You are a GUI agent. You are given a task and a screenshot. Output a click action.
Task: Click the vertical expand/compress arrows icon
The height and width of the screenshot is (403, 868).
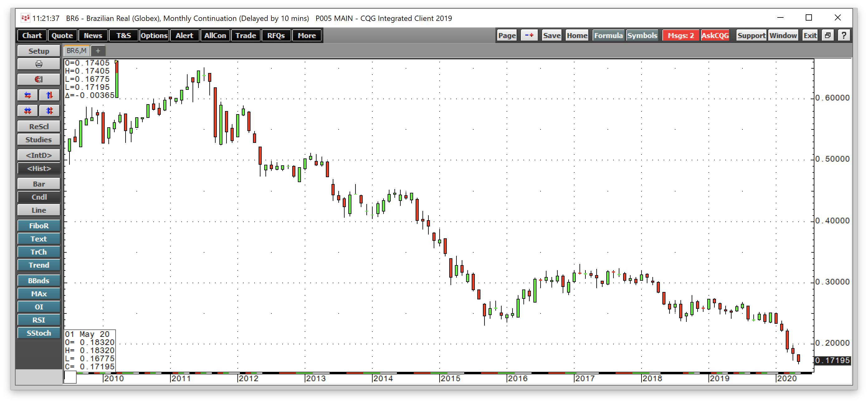49,111
